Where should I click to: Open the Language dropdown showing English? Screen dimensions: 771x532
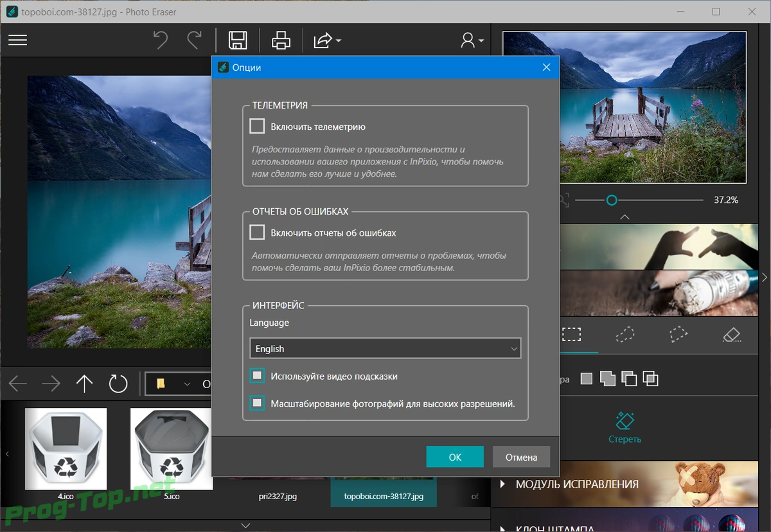pos(385,348)
